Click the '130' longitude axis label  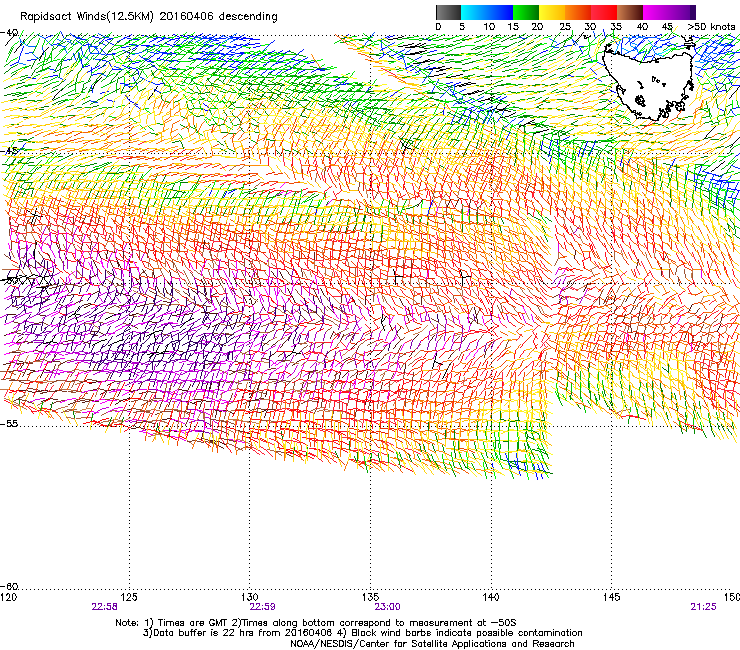click(250, 598)
